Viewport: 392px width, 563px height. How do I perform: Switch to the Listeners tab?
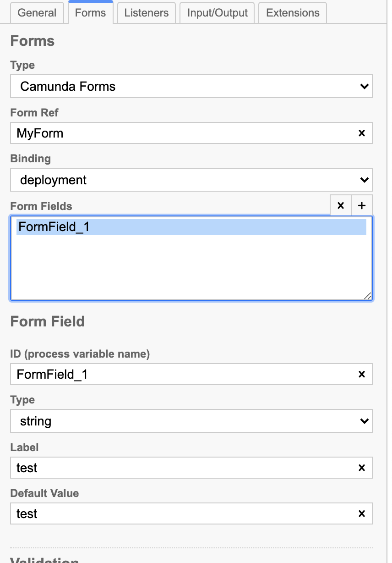point(147,13)
